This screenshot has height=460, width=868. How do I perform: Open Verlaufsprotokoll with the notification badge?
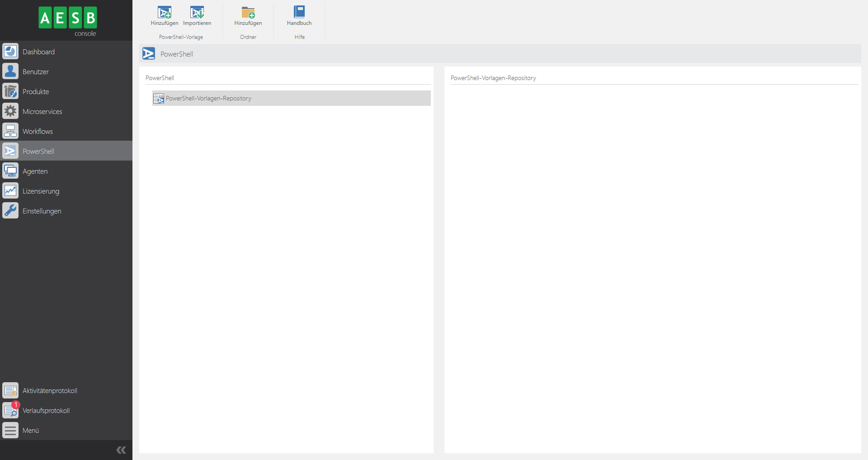[x=46, y=411]
